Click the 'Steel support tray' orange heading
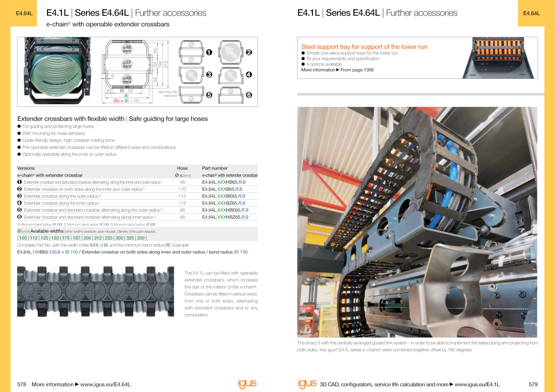 coord(364,47)
